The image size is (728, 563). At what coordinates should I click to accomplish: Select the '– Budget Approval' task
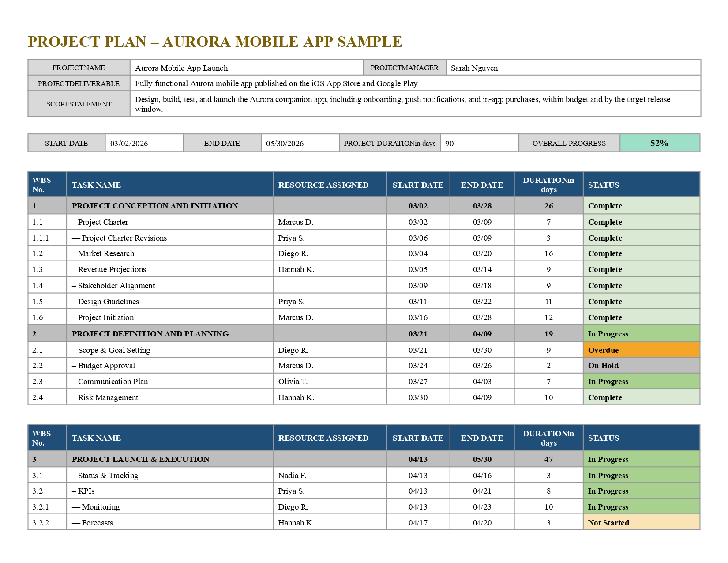tap(104, 366)
